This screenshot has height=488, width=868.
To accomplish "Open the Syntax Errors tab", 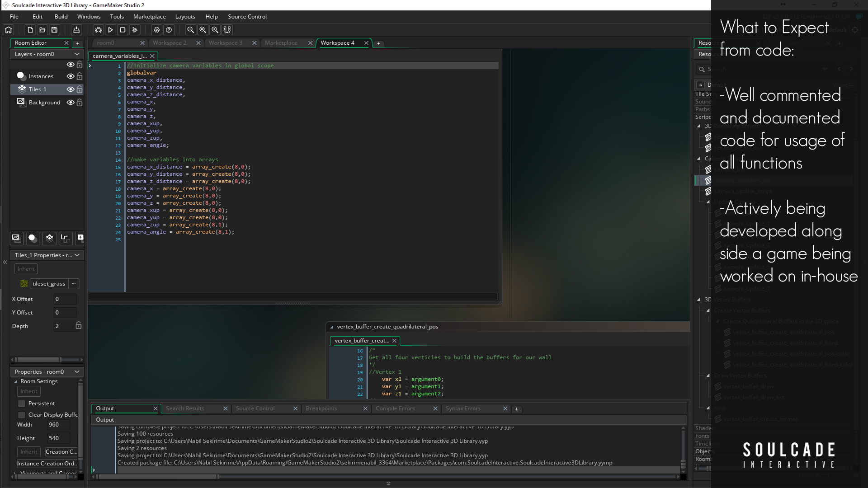I will 463,408.
